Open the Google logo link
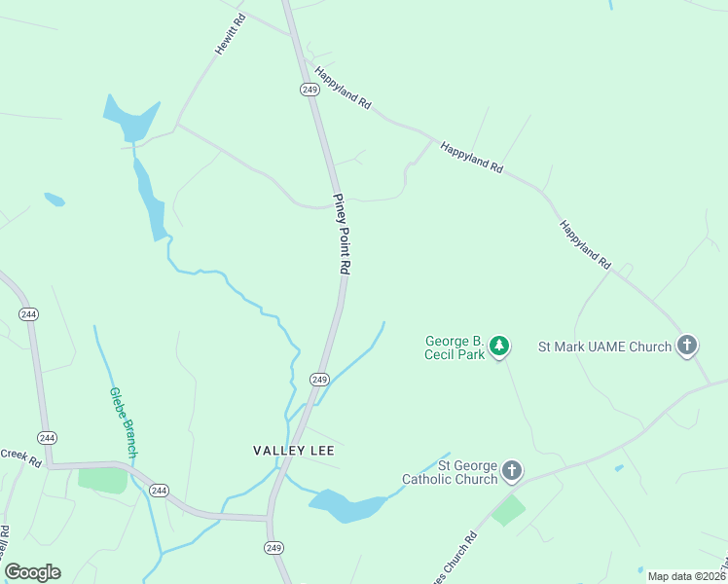The height and width of the screenshot is (584, 728). (32, 572)
